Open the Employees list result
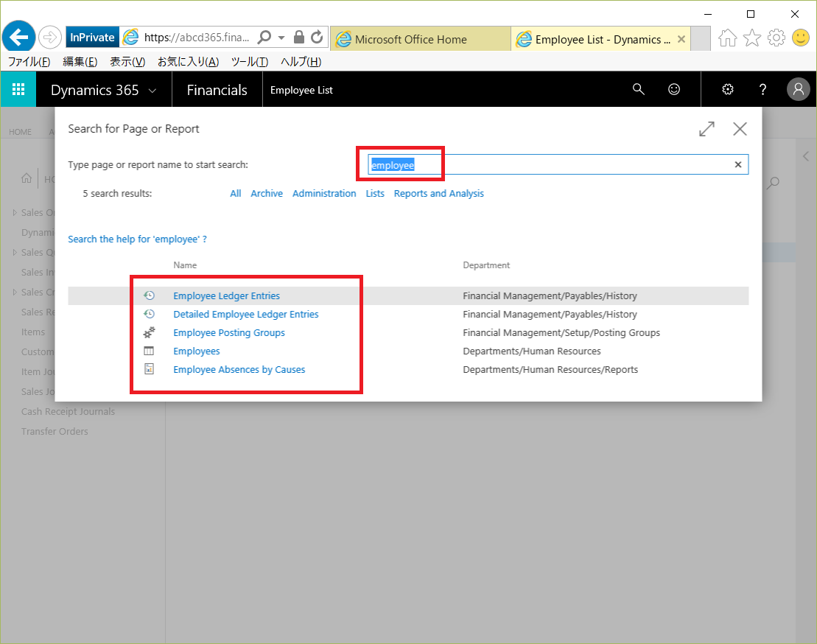The width and height of the screenshot is (817, 644). pyautogui.click(x=197, y=351)
